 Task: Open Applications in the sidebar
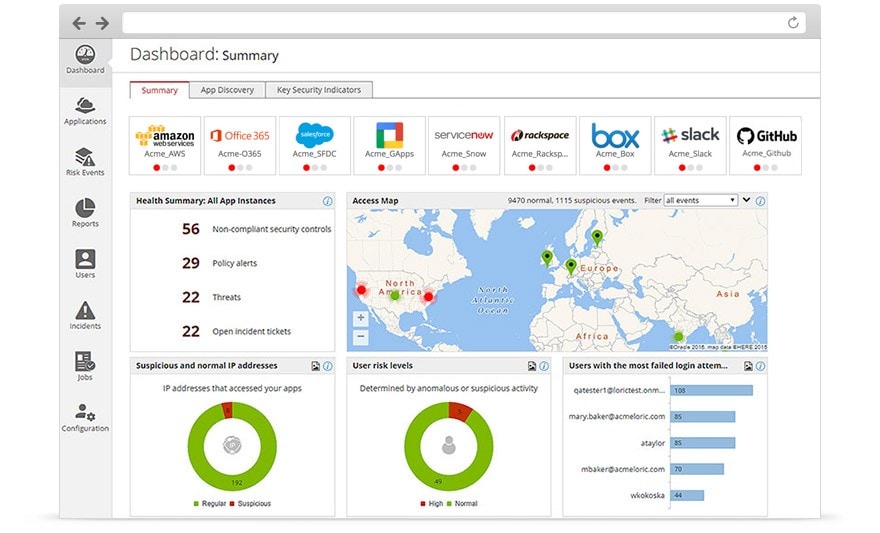pos(85,111)
